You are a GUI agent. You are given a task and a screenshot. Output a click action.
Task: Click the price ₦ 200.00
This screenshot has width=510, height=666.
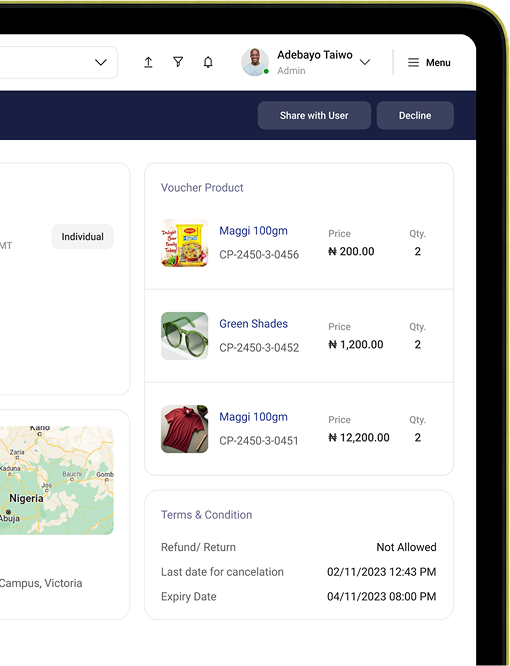pyautogui.click(x=351, y=251)
